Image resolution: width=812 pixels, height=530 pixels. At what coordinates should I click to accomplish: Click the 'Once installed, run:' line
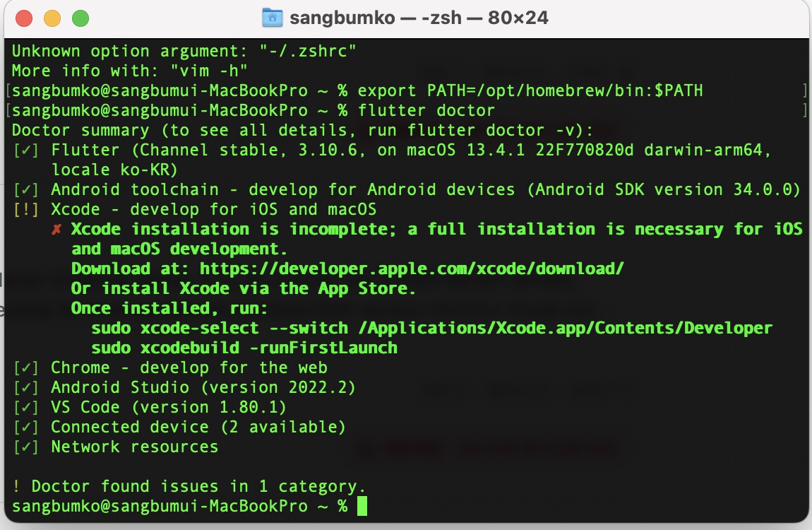pyautogui.click(x=169, y=308)
